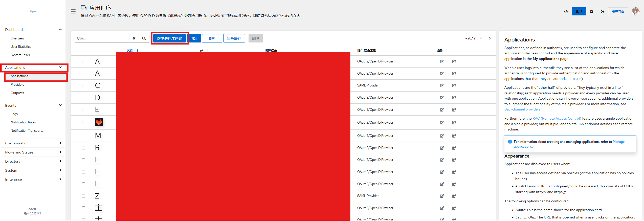Open the first SAML Provider row's launch icon
This screenshot has width=644, height=221.
[454, 85]
